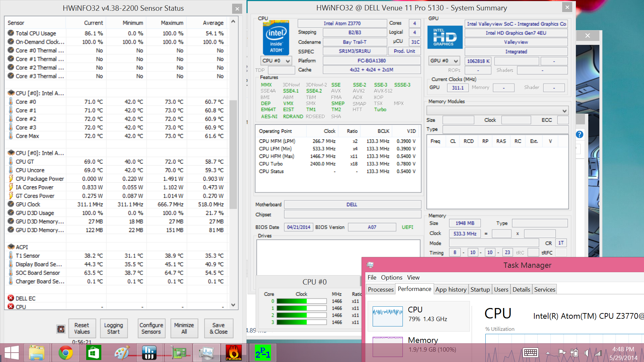Screen dimensions: 644x362
Task: Switch to the Startup tab
Action: (480, 289)
